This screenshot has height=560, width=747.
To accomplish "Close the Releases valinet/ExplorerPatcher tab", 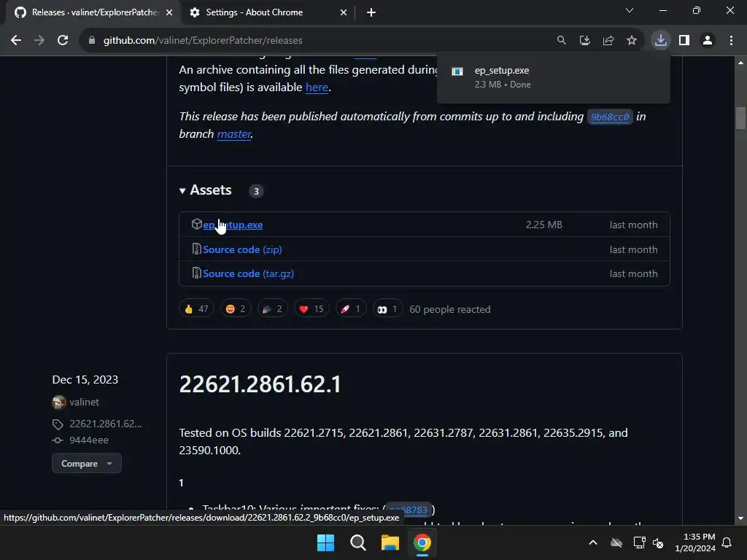I will click(169, 12).
